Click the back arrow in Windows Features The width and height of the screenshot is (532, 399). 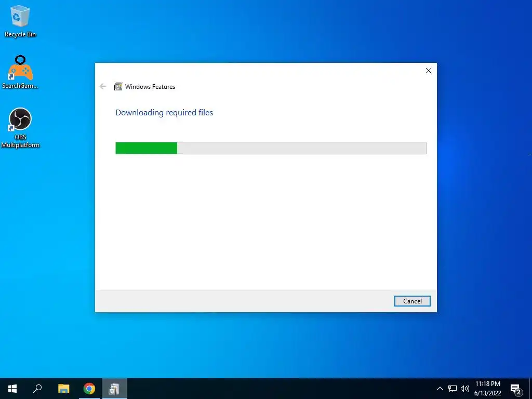[103, 87]
